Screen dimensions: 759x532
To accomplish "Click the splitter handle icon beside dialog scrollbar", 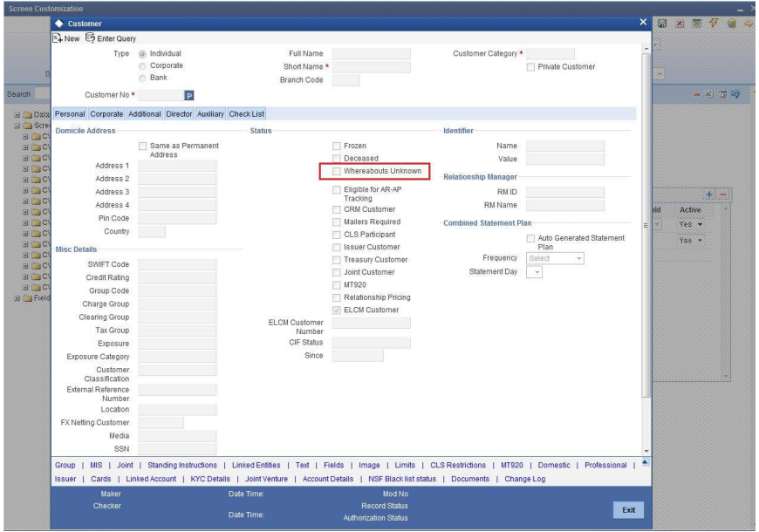I will point(646,225).
